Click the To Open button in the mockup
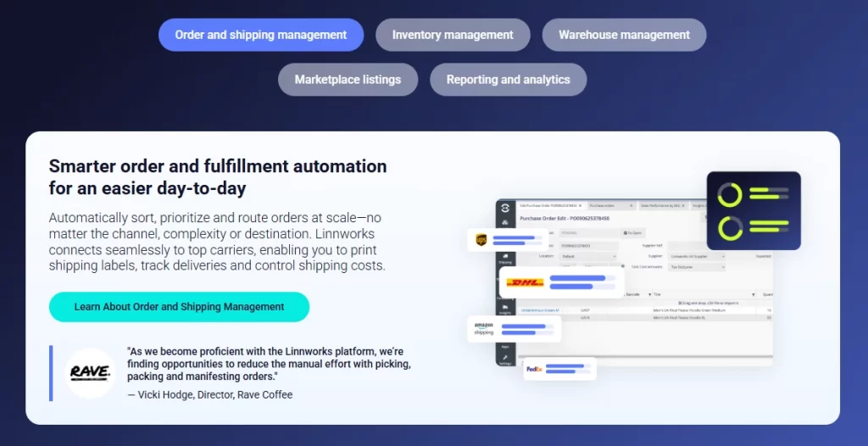 pyautogui.click(x=632, y=233)
